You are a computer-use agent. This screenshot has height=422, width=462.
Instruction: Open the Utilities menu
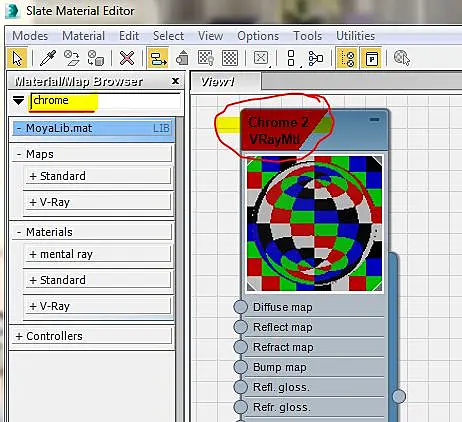tap(355, 36)
